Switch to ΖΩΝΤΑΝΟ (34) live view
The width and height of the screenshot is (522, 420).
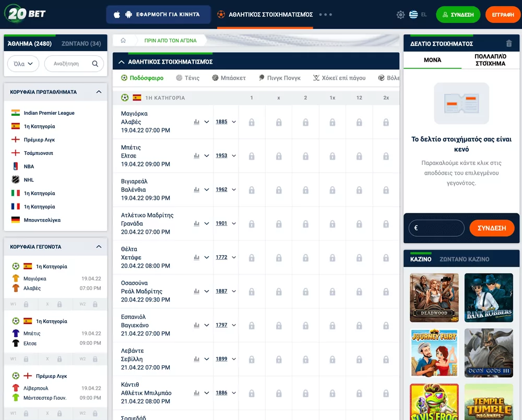coord(81,44)
